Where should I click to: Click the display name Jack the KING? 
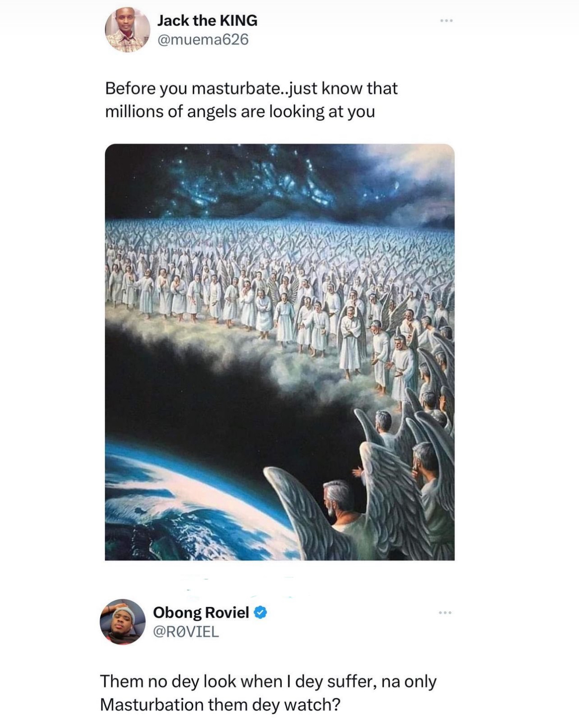pos(207,20)
